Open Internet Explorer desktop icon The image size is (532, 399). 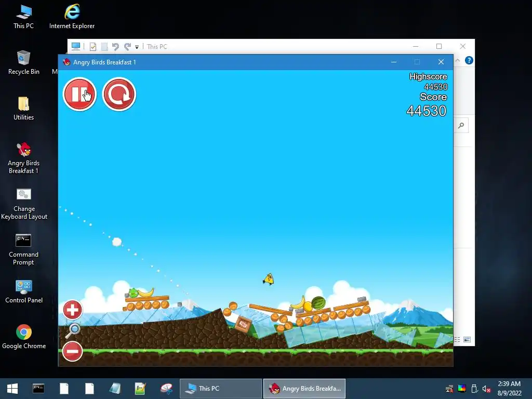(x=72, y=17)
